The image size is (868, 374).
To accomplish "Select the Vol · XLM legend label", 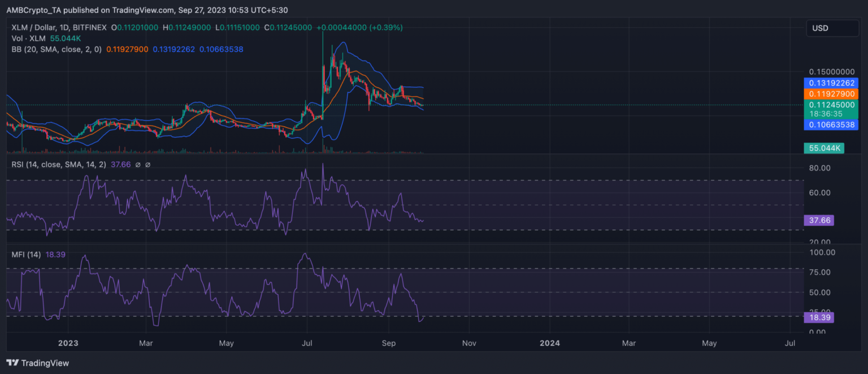I will (29, 38).
